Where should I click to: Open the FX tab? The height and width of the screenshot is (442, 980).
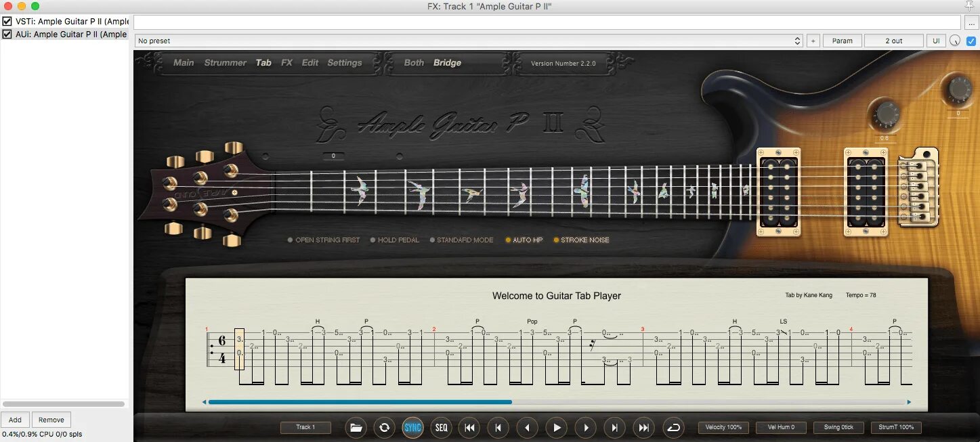point(286,62)
